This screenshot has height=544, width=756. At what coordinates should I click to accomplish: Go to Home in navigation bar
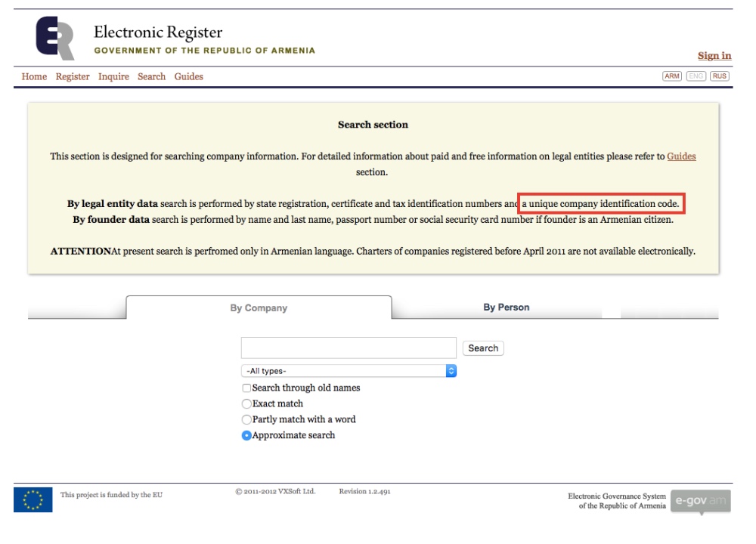[x=34, y=76]
